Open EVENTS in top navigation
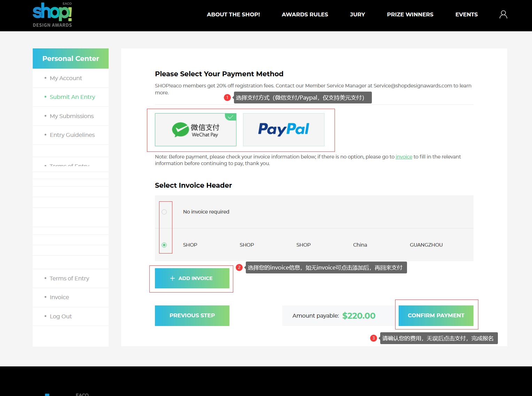This screenshot has height=396, width=532. click(x=466, y=15)
